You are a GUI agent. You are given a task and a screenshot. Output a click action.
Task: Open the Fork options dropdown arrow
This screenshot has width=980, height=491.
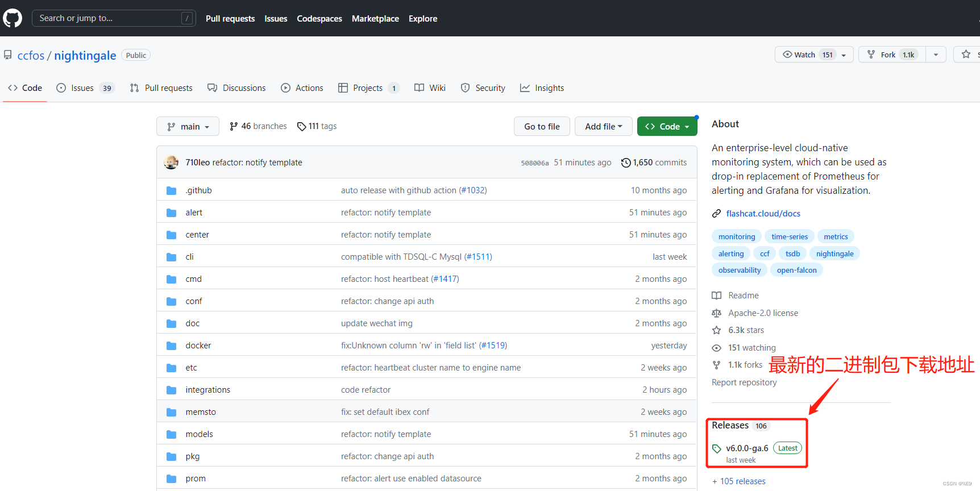click(x=936, y=55)
